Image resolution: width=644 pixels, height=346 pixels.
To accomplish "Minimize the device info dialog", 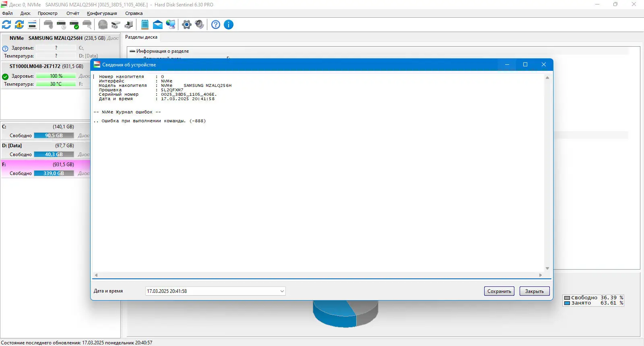I will [x=507, y=64].
